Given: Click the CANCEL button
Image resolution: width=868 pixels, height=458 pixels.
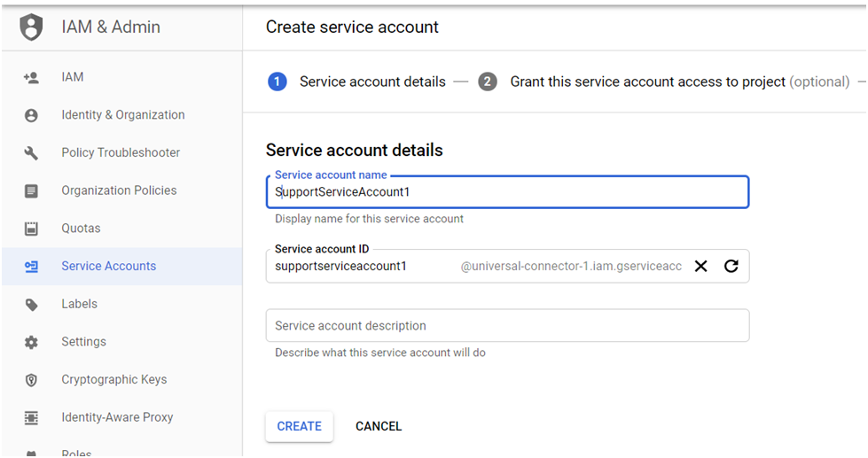Looking at the screenshot, I should click(379, 426).
